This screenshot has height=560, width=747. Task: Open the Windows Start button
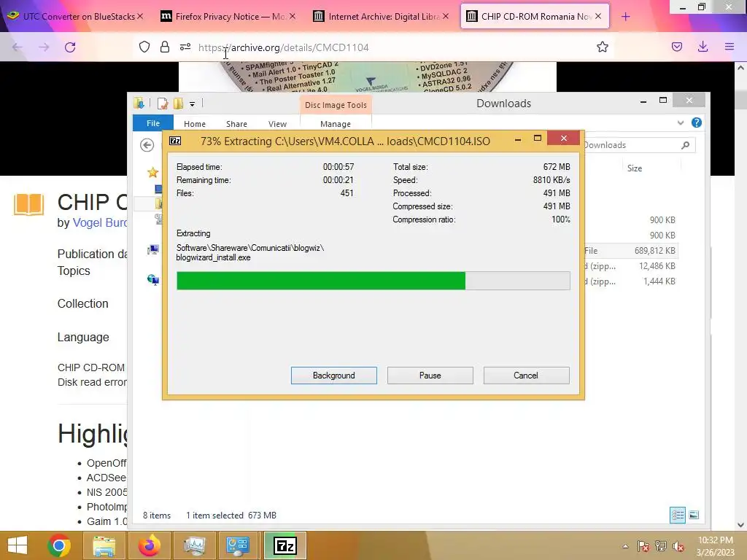click(18, 545)
